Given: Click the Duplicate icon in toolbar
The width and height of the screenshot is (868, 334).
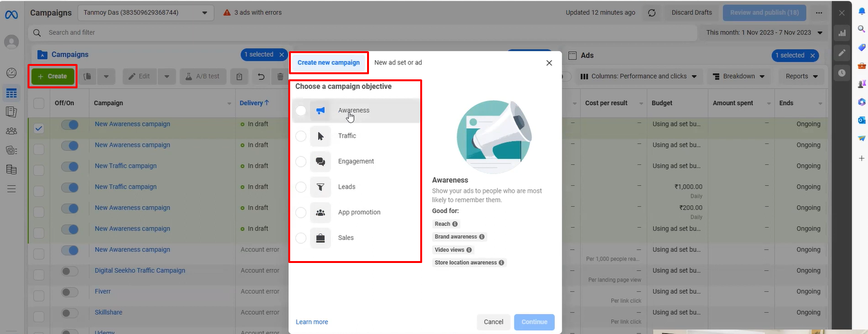Looking at the screenshot, I should [88, 76].
